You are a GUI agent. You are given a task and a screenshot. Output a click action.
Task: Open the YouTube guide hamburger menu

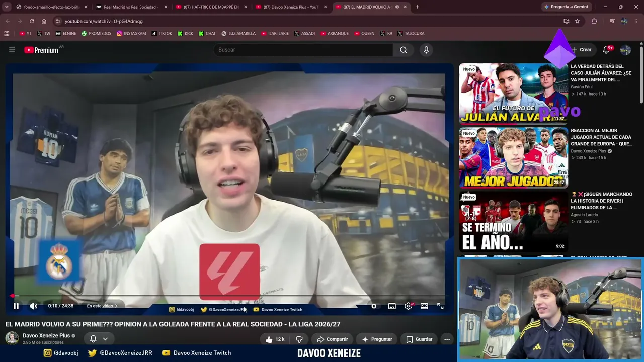click(12, 50)
